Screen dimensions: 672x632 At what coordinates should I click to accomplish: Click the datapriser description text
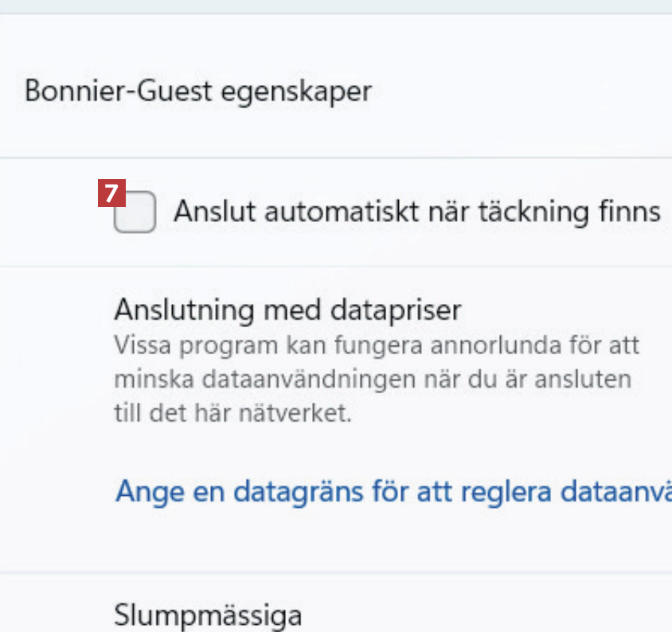pos(376,380)
